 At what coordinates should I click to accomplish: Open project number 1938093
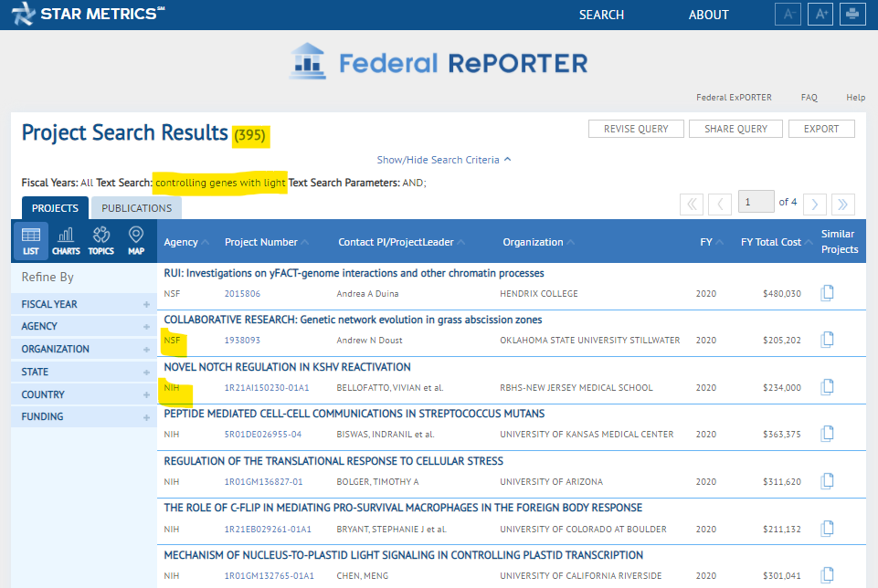click(x=242, y=341)
